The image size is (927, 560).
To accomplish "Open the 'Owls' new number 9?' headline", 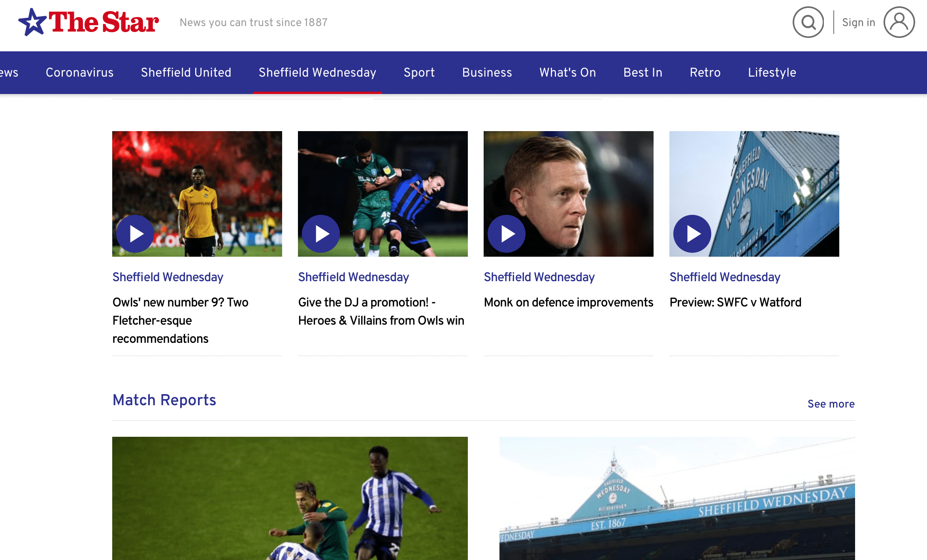I will coord(181,320).
